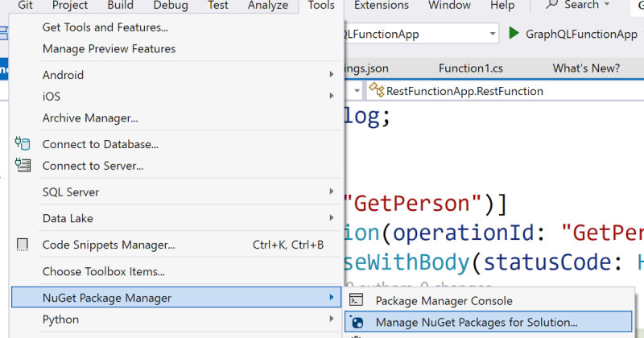Open the startup project dropdown
This screenshot has height=338, width=644.
[492, 34]
